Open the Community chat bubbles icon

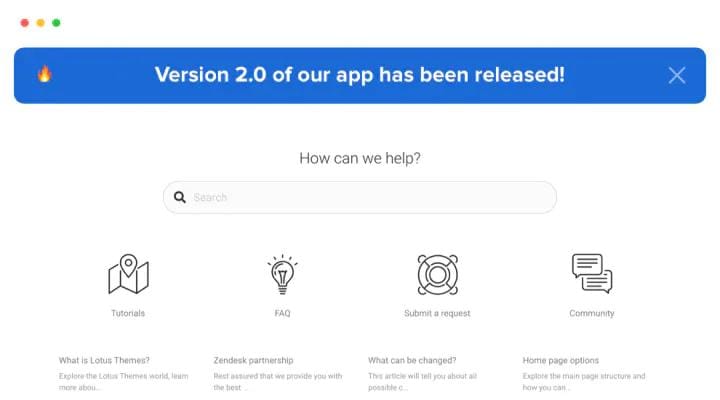(592, 273)
